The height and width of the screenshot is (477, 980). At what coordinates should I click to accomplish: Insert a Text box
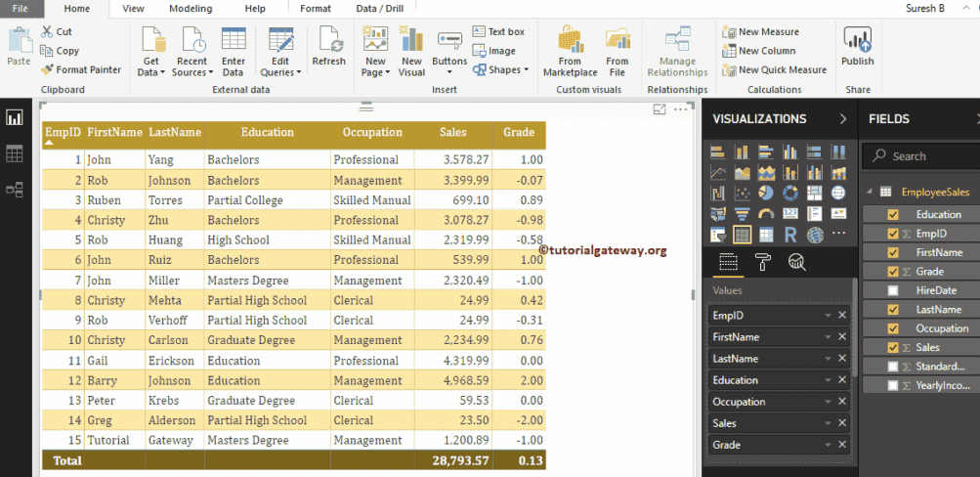[x=498, y=32]
